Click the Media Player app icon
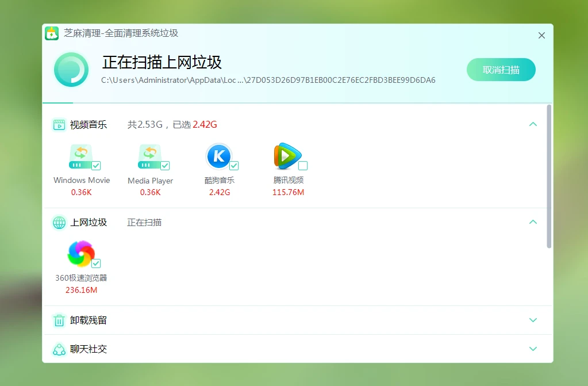This screenshot has width=588, height=386. 149,156
